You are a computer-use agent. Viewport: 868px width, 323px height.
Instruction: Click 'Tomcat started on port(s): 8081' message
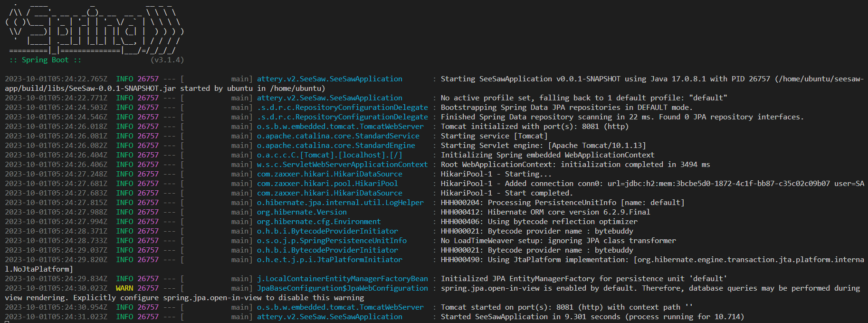coord(567,307)
